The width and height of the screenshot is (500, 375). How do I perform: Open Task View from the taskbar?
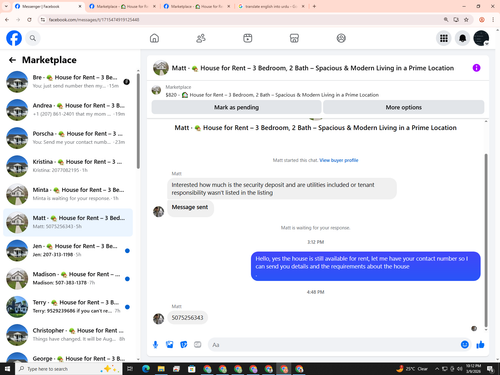130,369
